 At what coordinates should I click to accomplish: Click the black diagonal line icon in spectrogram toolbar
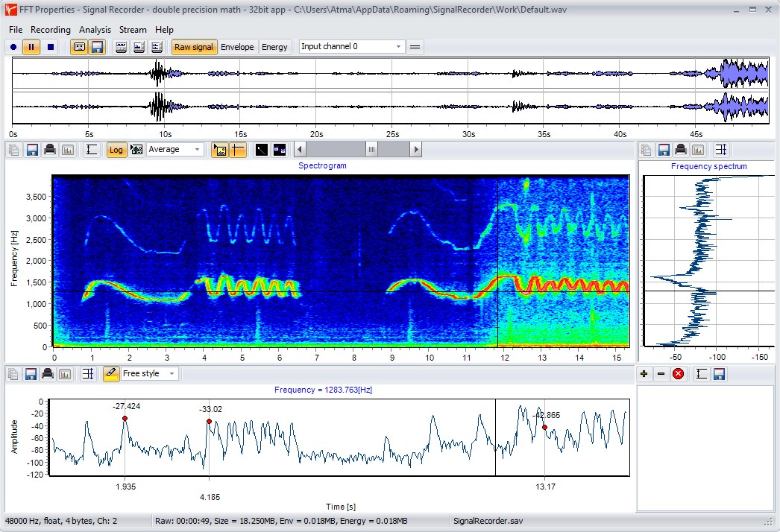coord(261,150)
